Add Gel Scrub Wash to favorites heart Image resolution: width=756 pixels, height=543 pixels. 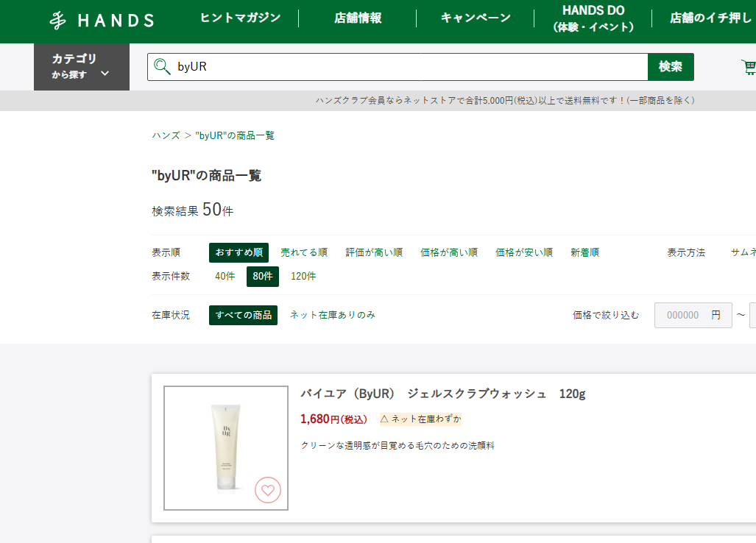tap(268, 490)
